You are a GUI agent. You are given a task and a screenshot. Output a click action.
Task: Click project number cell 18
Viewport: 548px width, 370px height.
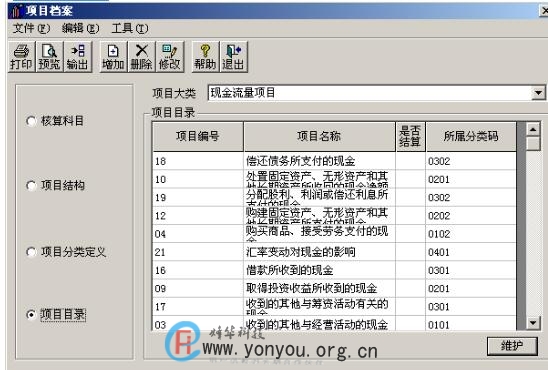coord(198,161)
